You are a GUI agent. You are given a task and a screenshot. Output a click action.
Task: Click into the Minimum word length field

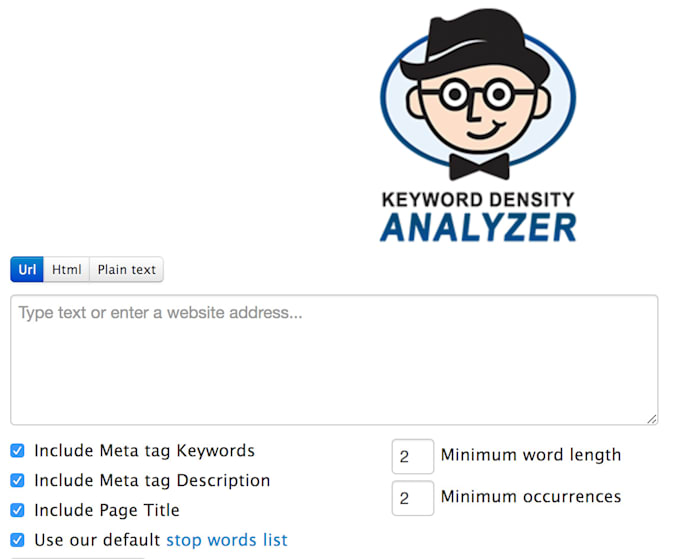pos(412,457)
